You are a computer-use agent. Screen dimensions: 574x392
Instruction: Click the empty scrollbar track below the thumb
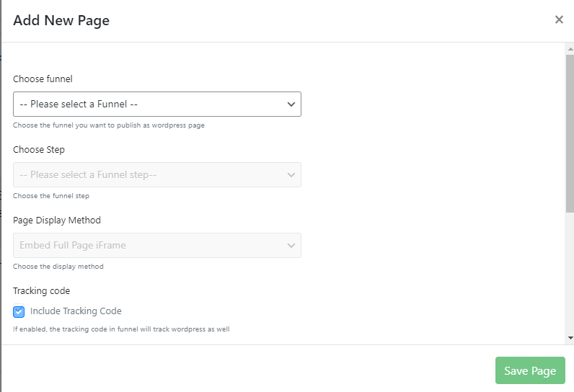click(570, 274)
